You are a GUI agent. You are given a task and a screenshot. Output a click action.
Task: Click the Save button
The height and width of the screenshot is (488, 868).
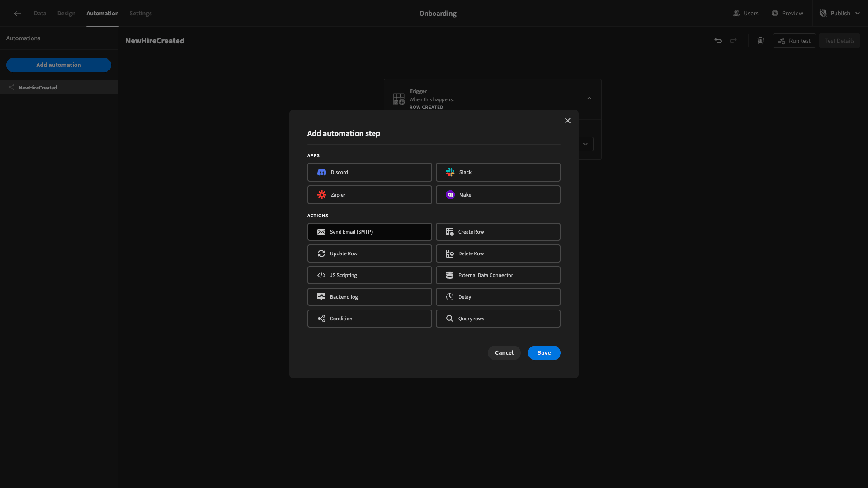544,353
